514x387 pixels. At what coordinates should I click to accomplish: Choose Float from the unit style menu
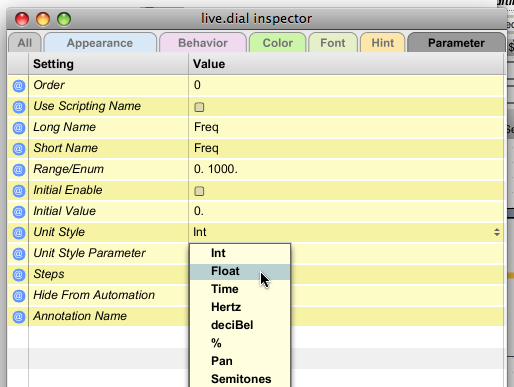point(240,271)
